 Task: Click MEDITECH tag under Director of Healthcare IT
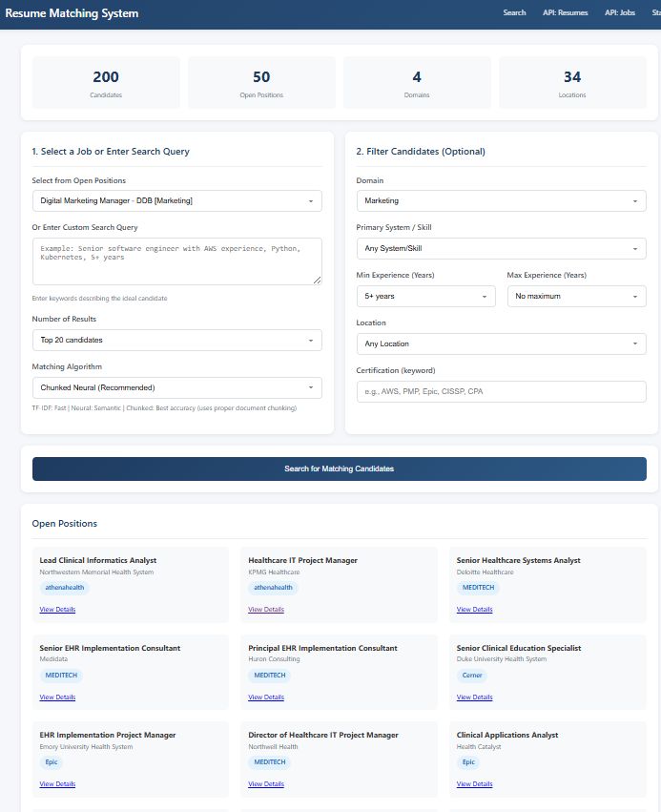pyautogui.click(x=270, y=762)
